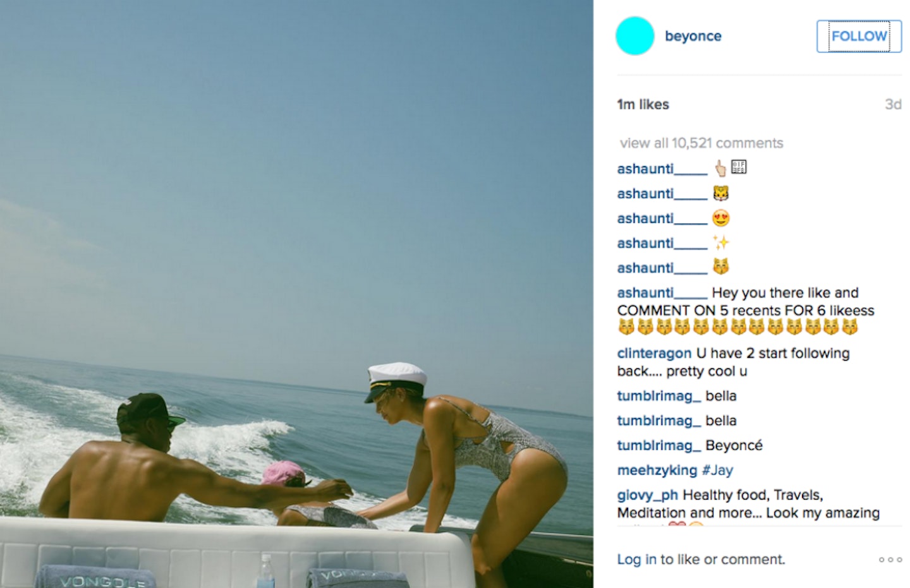Click the Follow button
Viewport: 910px width, 588px height.
coord(859,36)
